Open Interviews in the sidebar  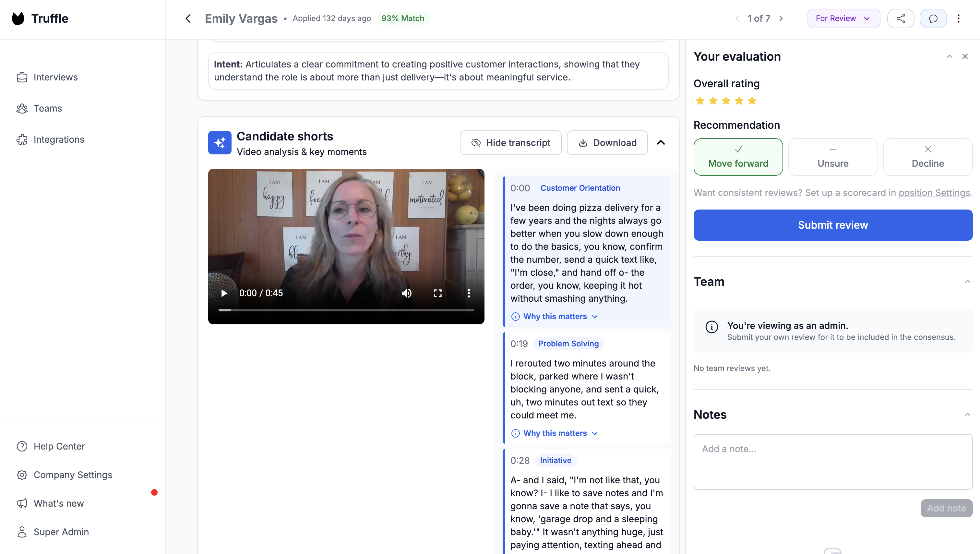click(x=47, y=77)
